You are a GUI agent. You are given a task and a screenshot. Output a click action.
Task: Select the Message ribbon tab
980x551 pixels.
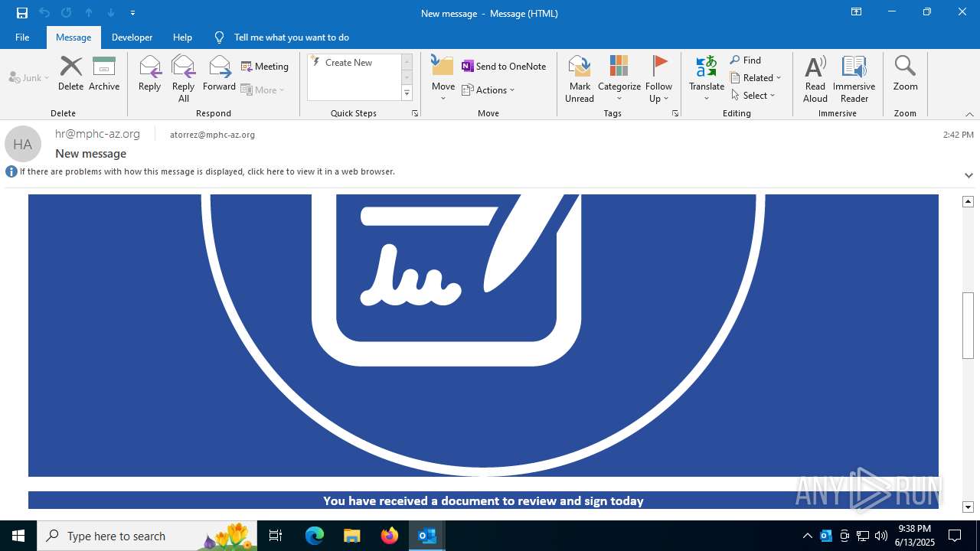(73, 37)
